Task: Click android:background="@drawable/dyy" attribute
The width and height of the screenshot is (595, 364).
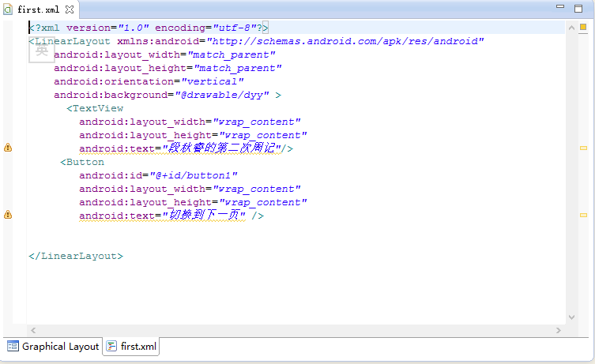Action: point(161,95)
